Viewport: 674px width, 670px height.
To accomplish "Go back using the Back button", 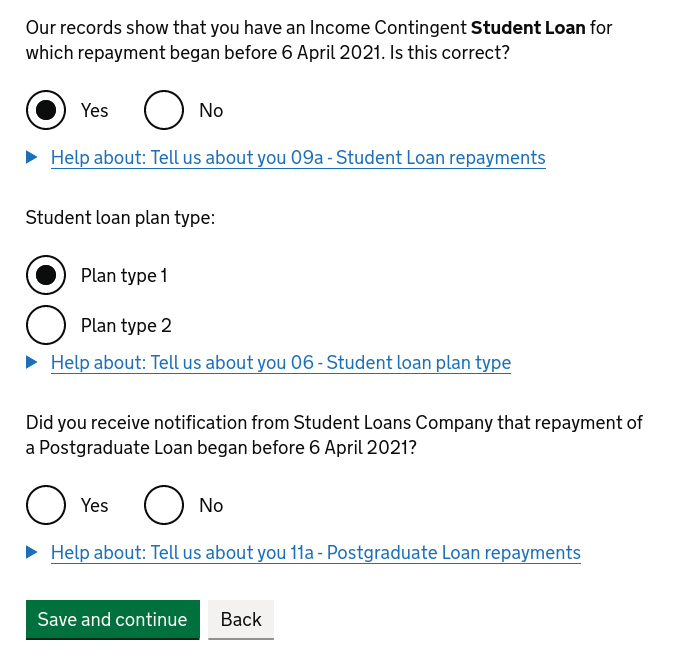I will tap(241, 620).
